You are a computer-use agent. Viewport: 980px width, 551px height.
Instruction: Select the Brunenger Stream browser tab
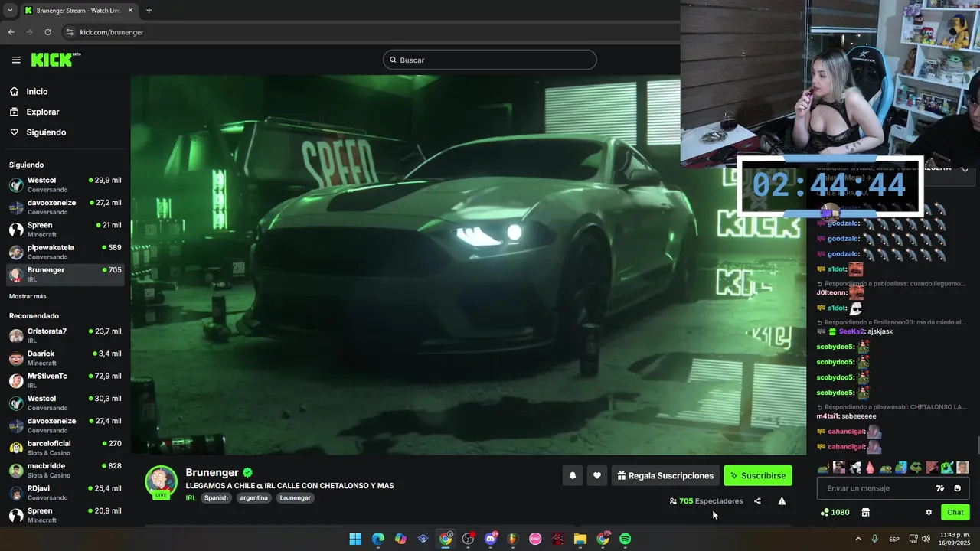pos(79,11)
